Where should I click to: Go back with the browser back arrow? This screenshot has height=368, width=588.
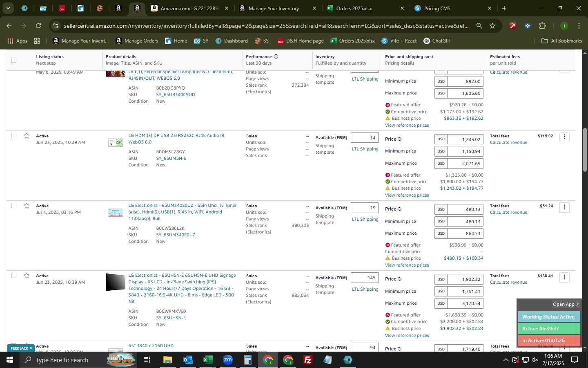click(x=9, y=26)
